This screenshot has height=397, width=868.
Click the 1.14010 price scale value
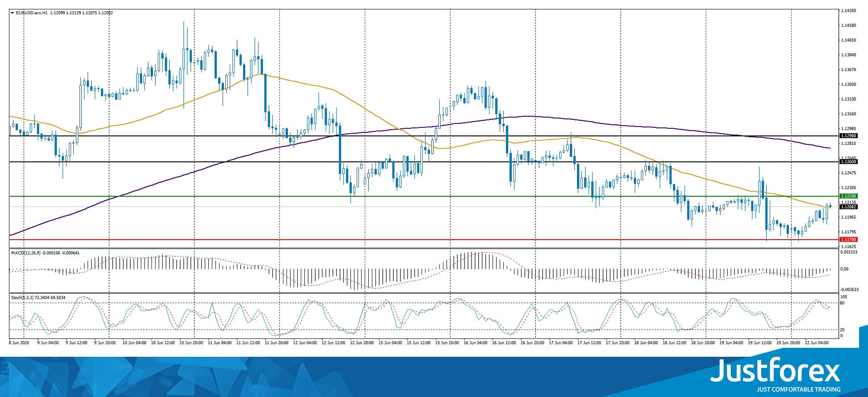pyautogui.click(x=848, y=40)
